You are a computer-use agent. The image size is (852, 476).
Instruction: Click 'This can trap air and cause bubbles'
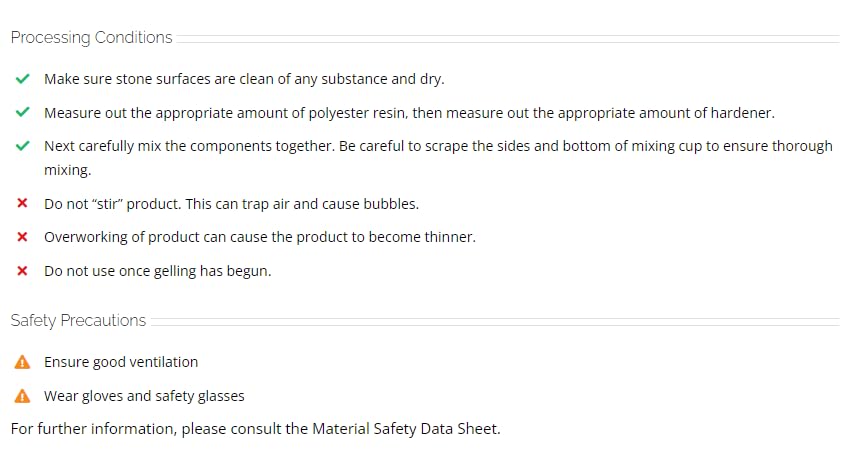(x=302, y=204)
